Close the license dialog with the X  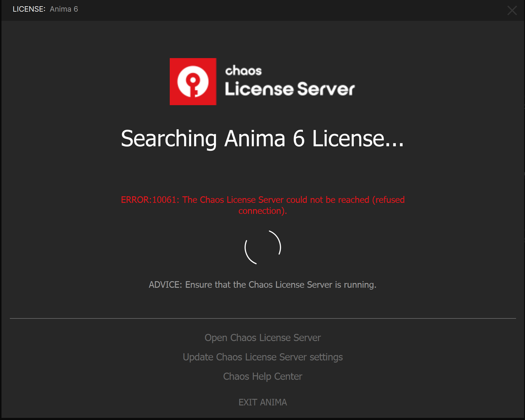point(512,10)
